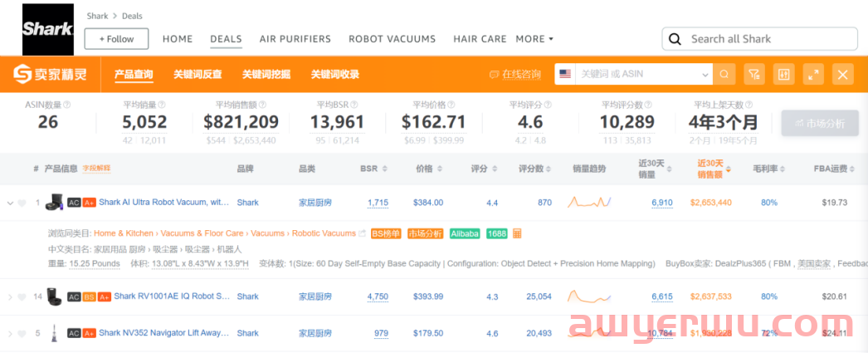Click the orange search button beside ASIN field
The image size is (868, 353).
(x=724, y=74)
